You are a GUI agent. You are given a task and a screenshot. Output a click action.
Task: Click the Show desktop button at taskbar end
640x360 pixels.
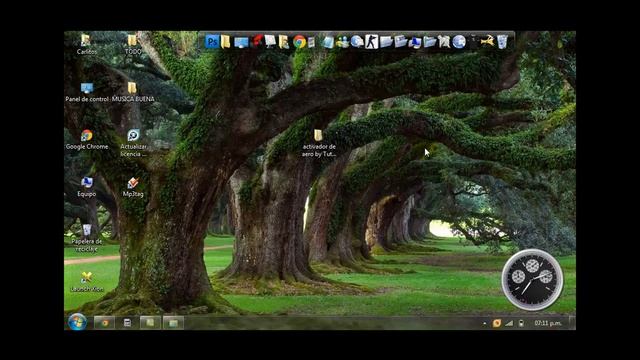coord(572,323)
